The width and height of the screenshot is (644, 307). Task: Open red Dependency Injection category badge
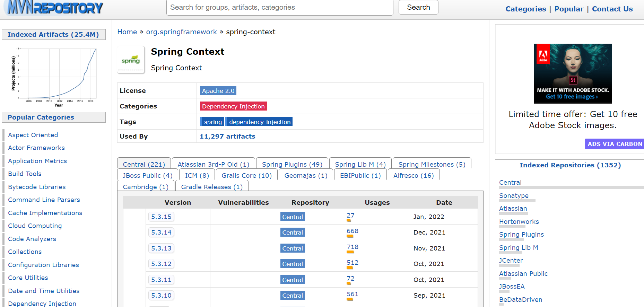point(233,106)
